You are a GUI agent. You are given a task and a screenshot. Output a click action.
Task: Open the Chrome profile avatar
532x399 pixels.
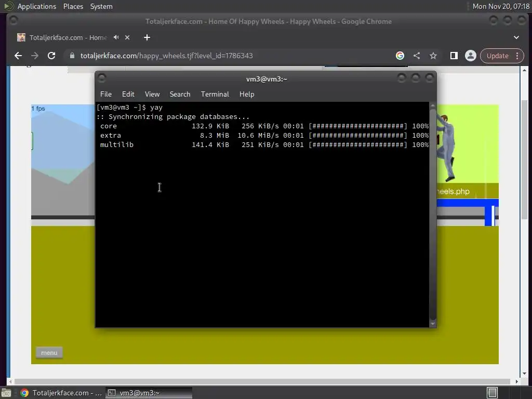coord(471,56)
